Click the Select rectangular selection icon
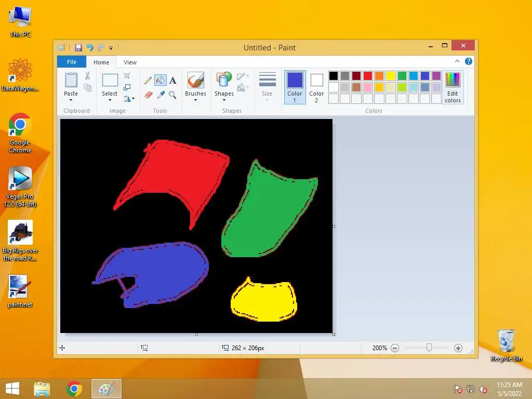The image size is (532, 399). click(x=110, y=81)
